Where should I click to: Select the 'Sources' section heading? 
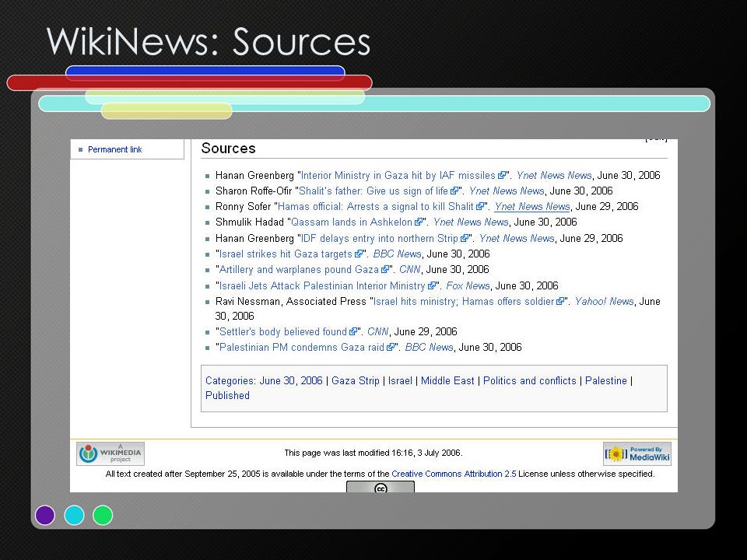click(228, 148)
